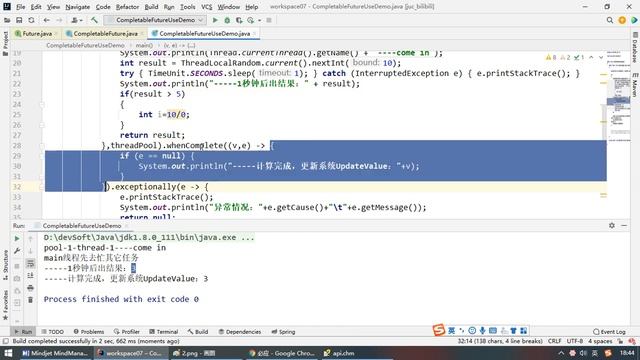Open the CRLF line separator selector
The image size is (640, 360).
(554, 341)
